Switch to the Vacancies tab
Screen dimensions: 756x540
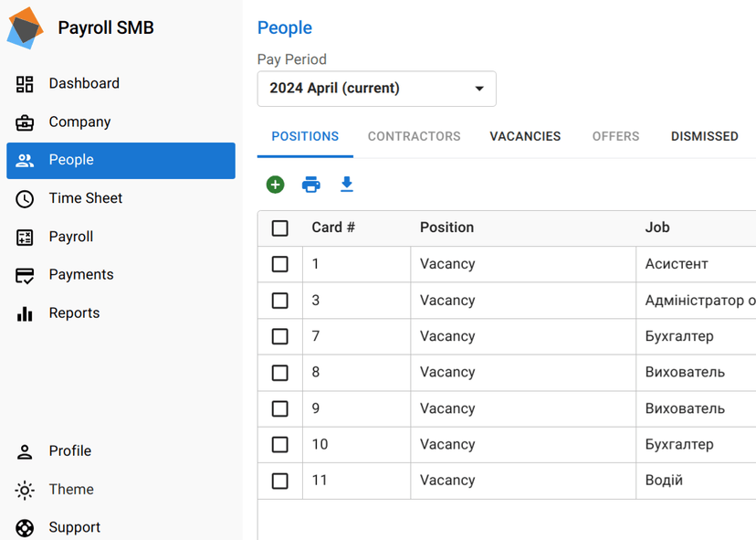coord(525,136)
